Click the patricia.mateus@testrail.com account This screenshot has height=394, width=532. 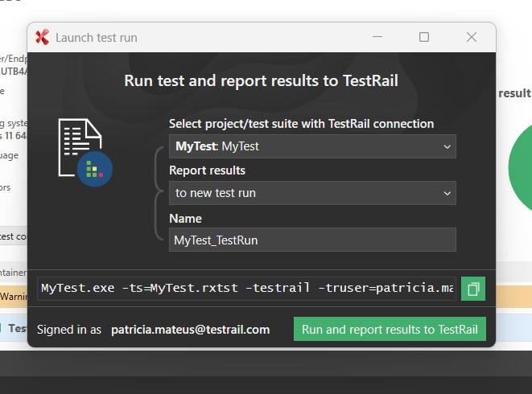[x=190, y=330]
